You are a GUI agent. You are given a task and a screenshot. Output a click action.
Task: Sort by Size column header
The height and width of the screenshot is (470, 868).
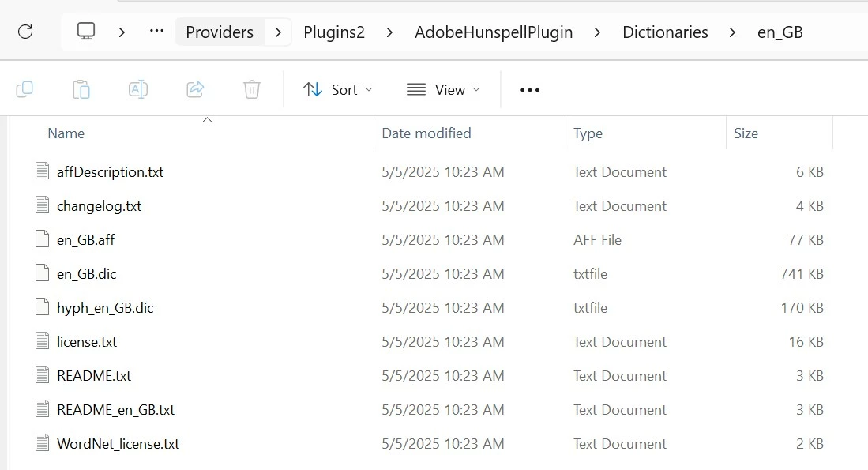pyautogui.click(x=746, y=133)
